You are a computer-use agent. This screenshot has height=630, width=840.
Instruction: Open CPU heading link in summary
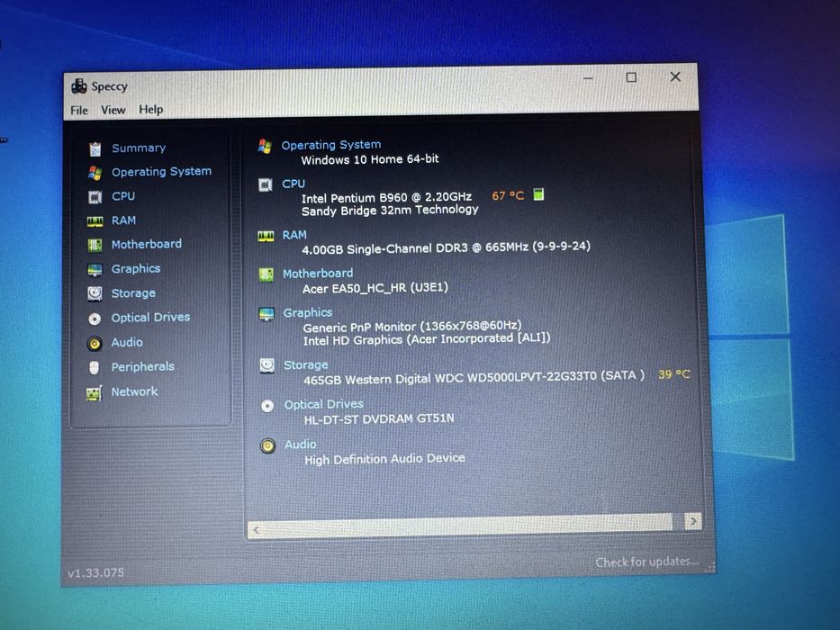tap(294, 184)
